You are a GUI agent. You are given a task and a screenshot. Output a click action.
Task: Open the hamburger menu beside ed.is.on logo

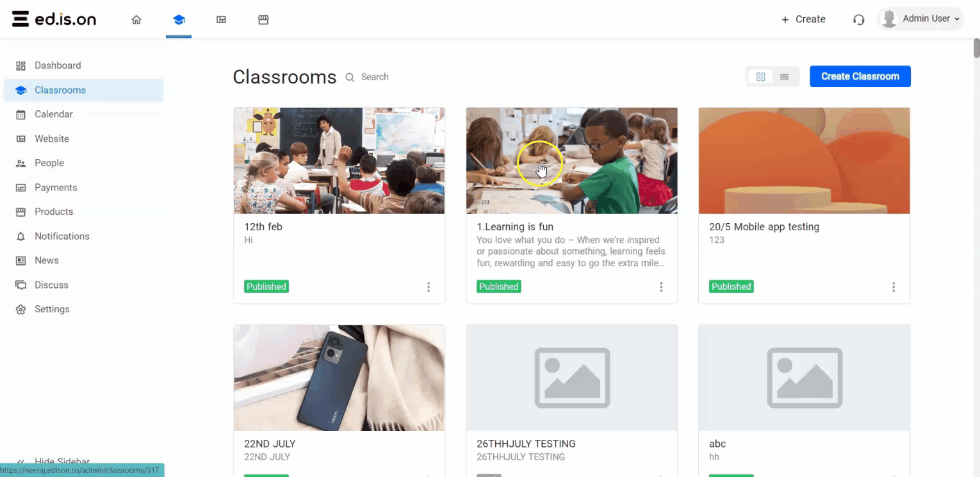coord(20,19)
